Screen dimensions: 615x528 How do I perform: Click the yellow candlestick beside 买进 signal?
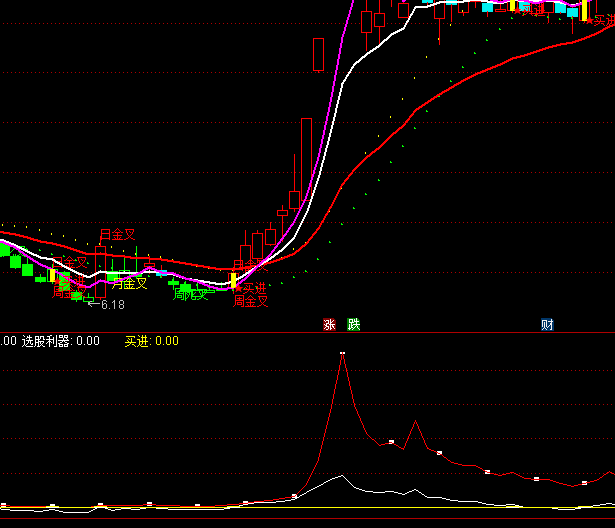click(x=234, y=280)
